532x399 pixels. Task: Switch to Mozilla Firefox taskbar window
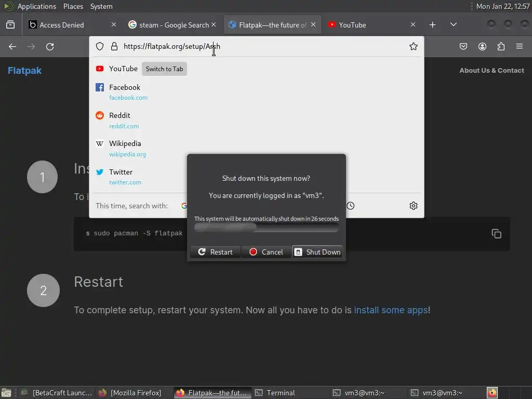pyautogui.click(x=130, y=393)
